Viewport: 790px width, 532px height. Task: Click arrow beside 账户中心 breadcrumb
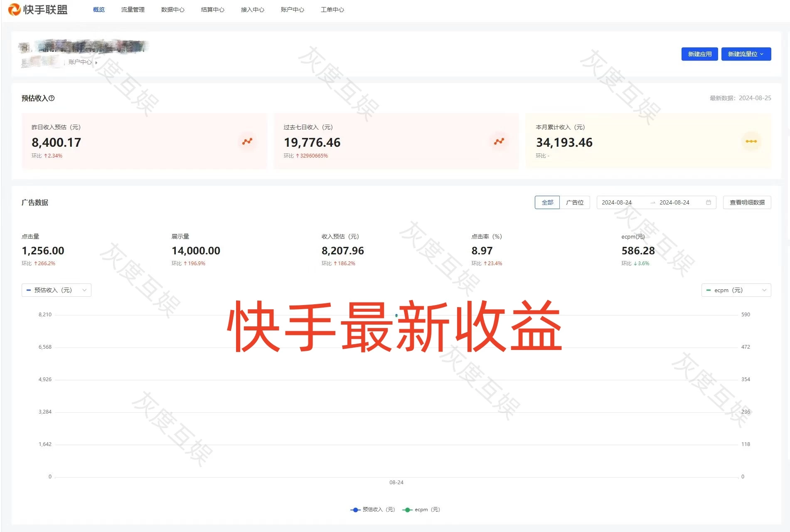click(96, 62)
